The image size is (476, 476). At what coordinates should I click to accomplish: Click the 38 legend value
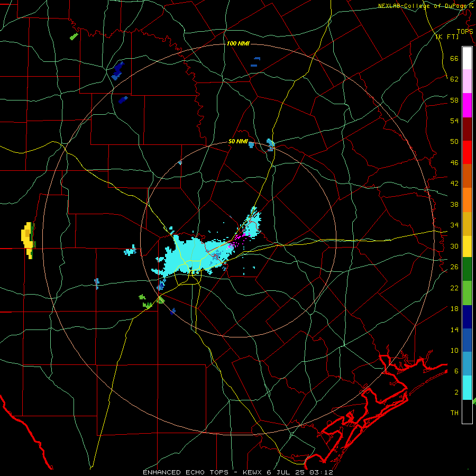[x=454, y=205]
